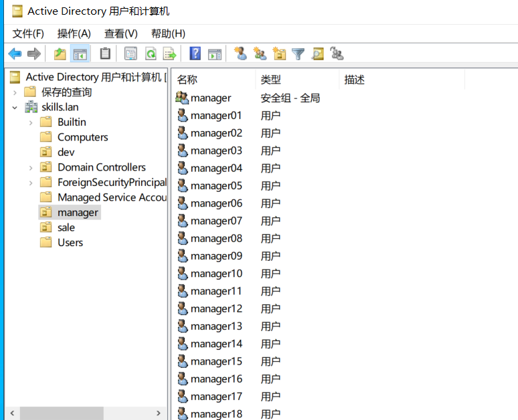Click the create new group icon
This screenshot has height=420, width=518.
[x=260, y=54]
